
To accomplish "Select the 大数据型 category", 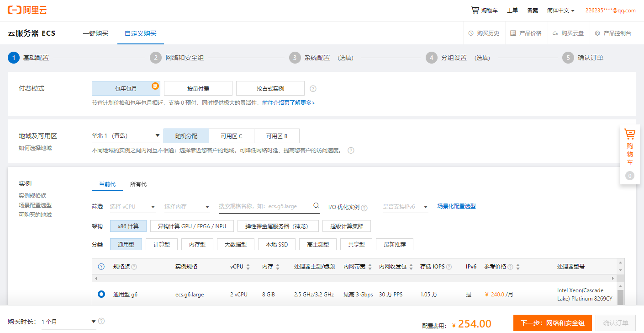I will (236, 244).
